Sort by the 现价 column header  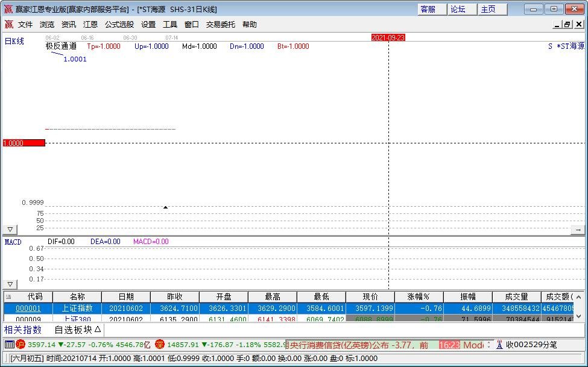tap(370, 297)
